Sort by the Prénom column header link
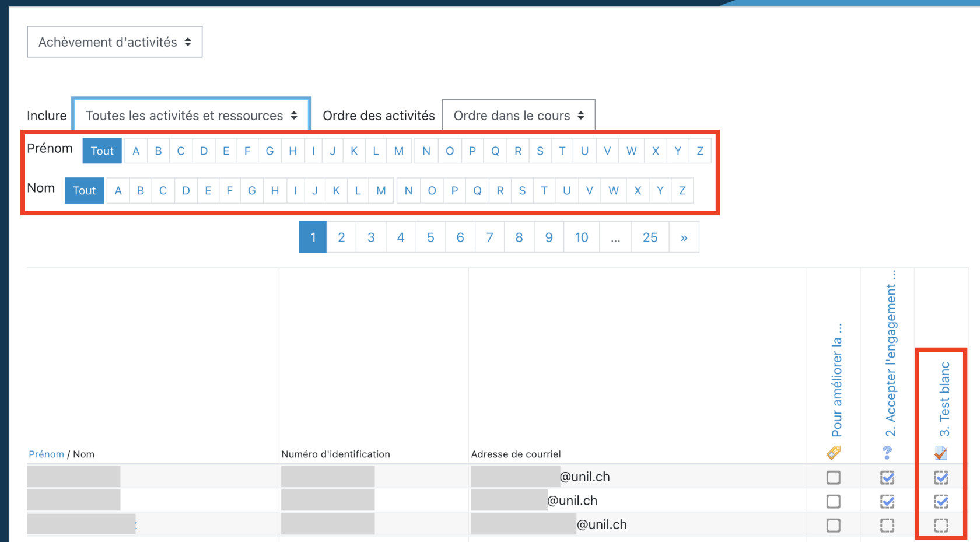Viewport: 980px width, 542px height. click(x=46, y=454)
